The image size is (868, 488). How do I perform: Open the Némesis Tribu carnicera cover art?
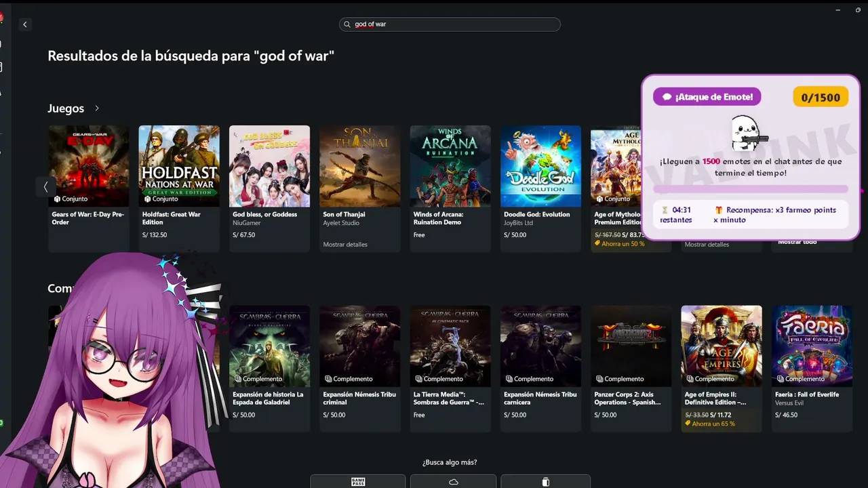[x=540, y=346]
